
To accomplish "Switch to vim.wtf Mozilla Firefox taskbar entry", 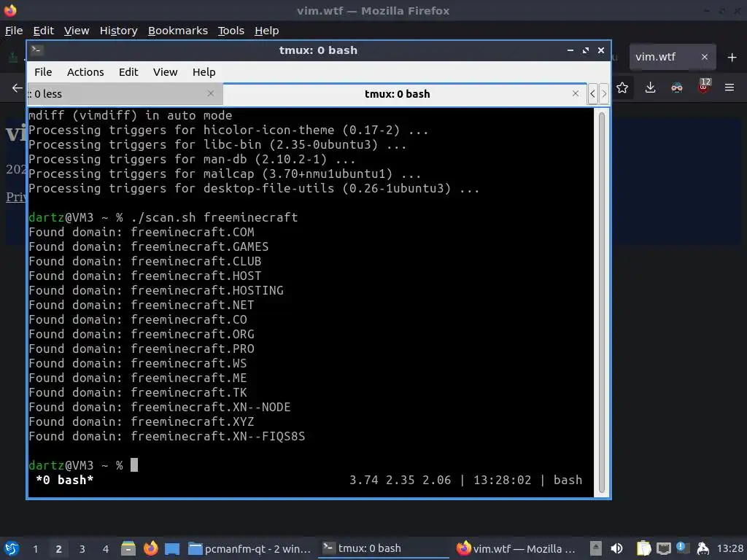I will point(516,548).
